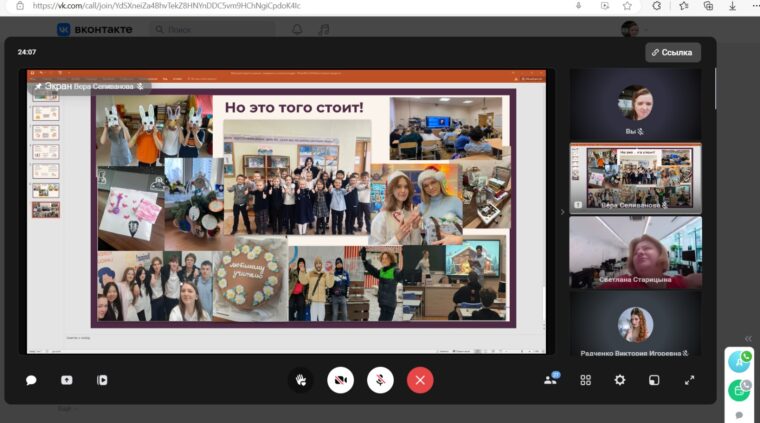This screenshot has height=423, width=760.
Task: Toggle the microphone mute button
Action: point(380,380)
